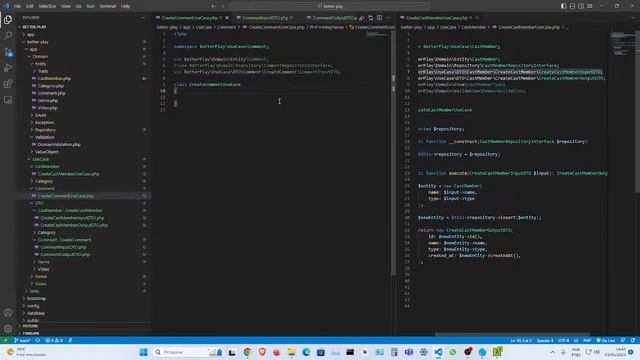640x360 pixels.
Task: Open Google Chrome from taskbar
Action: pyautogui.click(x=247, y=352)
